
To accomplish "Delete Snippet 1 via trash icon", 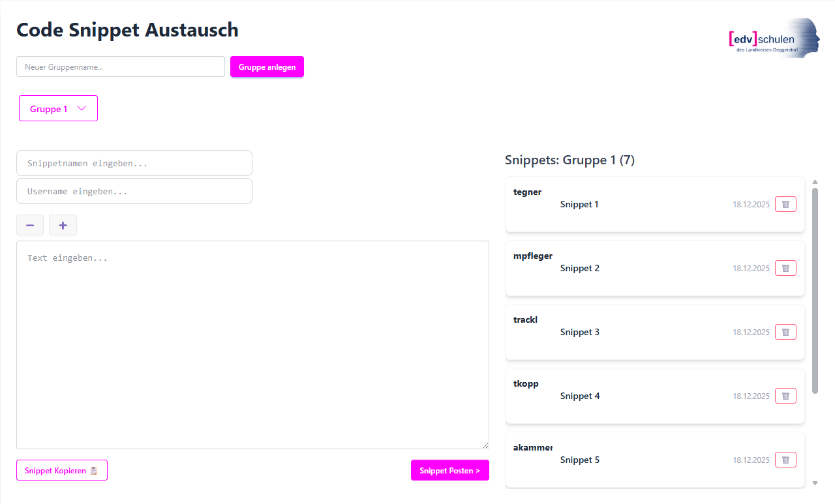I will point(785,204).
